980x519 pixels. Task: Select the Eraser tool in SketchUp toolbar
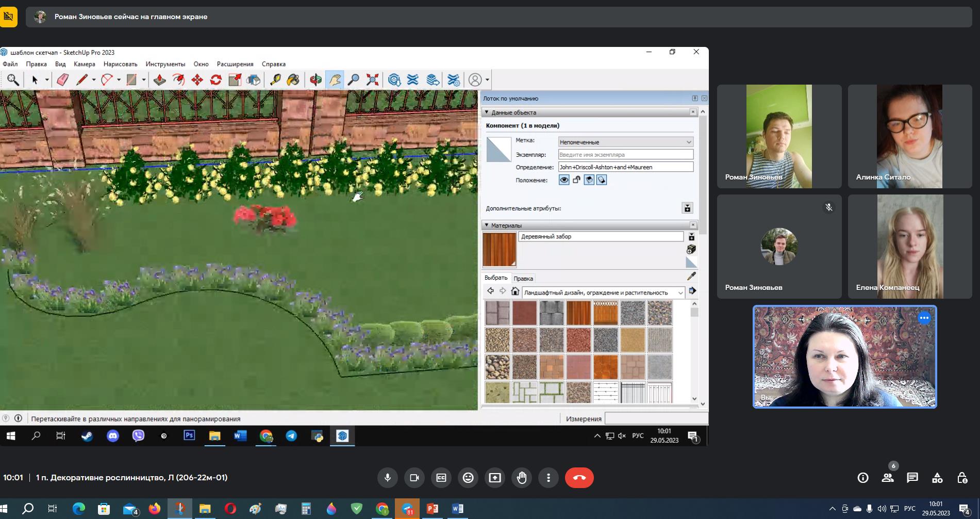[x=63, y=80]
